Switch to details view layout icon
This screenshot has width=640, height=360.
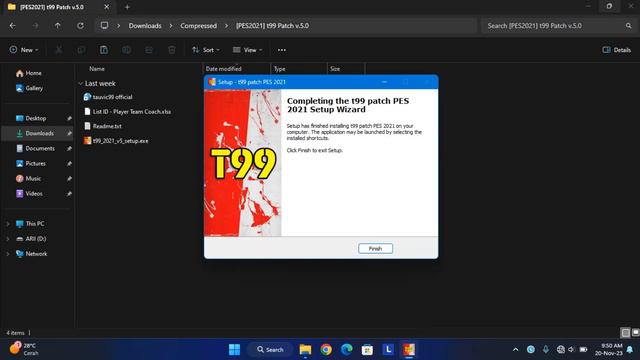tap(625, 333)
